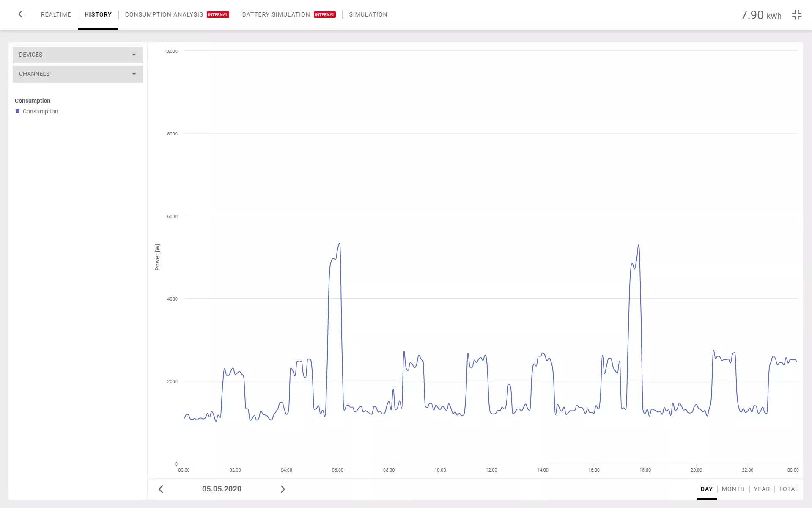The image size is (812, 508).
Task: Select the DAY view
Action: point(706,489)
